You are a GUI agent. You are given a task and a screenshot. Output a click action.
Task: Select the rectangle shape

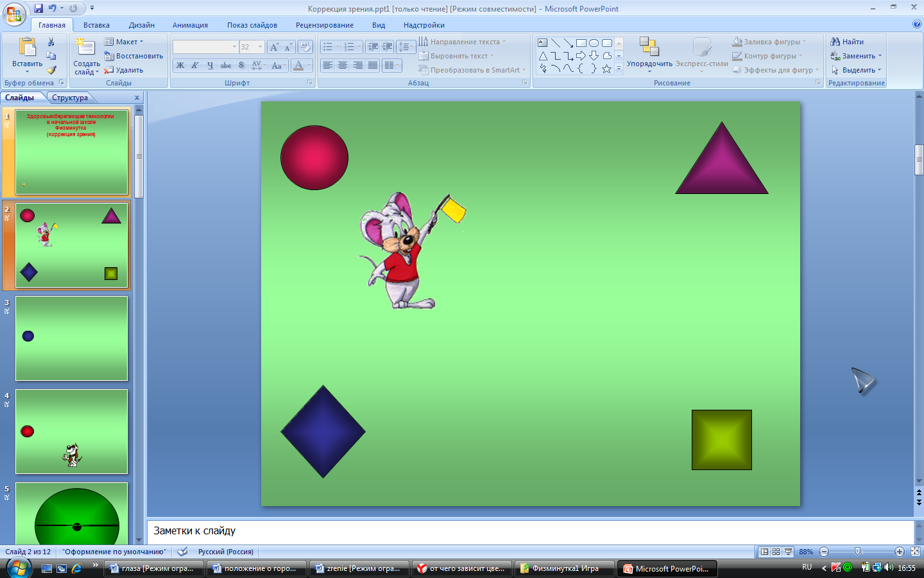[x=581, y=43]
